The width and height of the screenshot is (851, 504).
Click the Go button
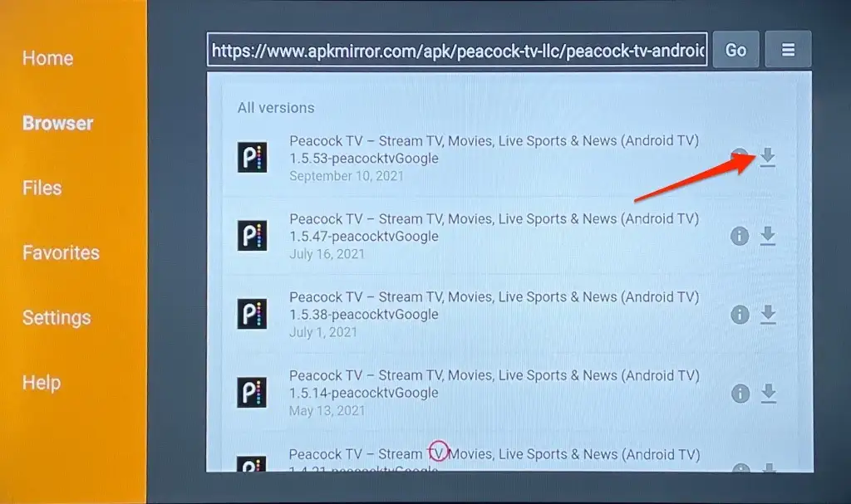(735, 49)
